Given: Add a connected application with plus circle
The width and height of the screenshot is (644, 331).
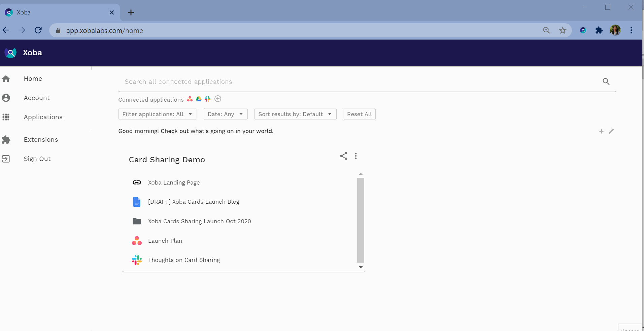Looking at the screenshot, I should (218, 99).
